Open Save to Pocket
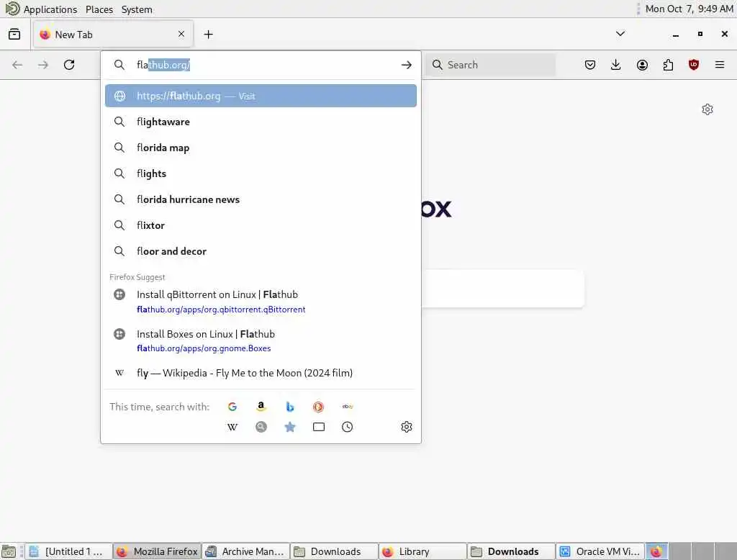 point(590,65)
